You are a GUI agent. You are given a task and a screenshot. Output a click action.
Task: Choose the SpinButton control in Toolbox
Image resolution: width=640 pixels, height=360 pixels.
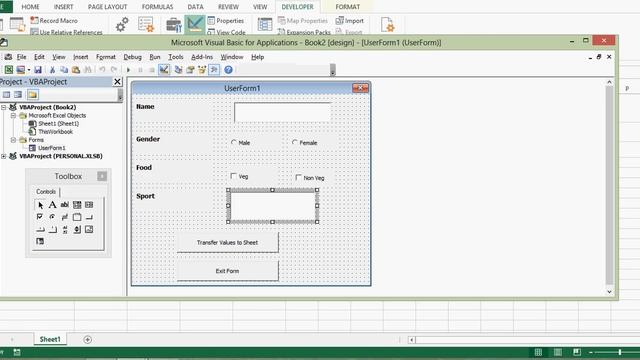(x=77, y=229)
